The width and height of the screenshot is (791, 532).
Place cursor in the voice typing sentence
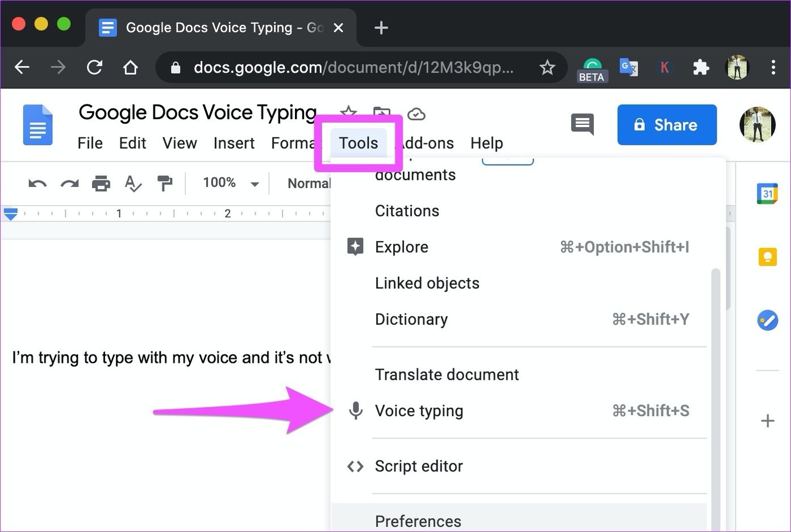[x=170, y=358]
